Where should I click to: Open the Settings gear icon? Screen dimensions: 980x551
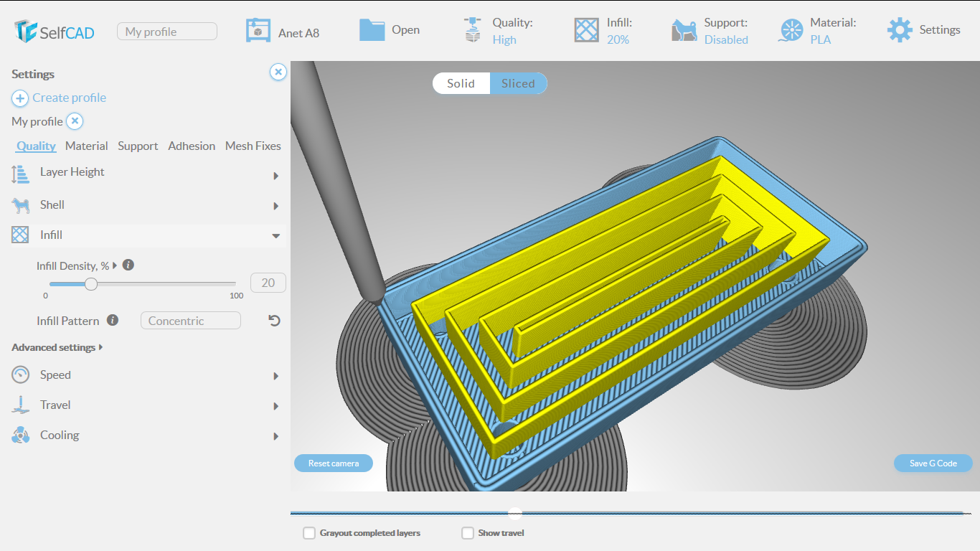(900, 30)
